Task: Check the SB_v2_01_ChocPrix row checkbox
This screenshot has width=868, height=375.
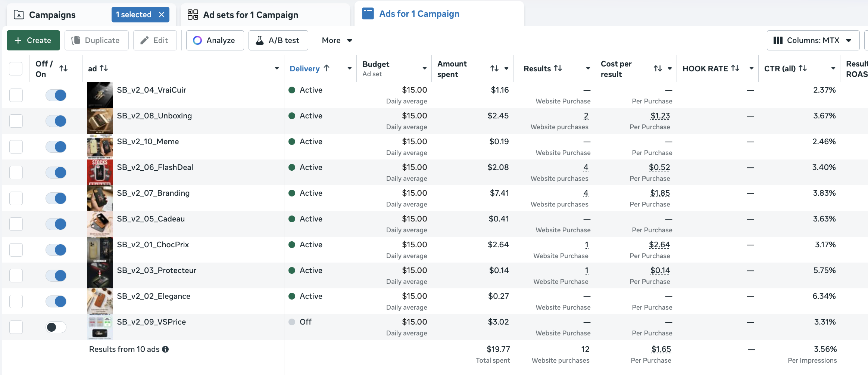Action: [x=16, y=250]
